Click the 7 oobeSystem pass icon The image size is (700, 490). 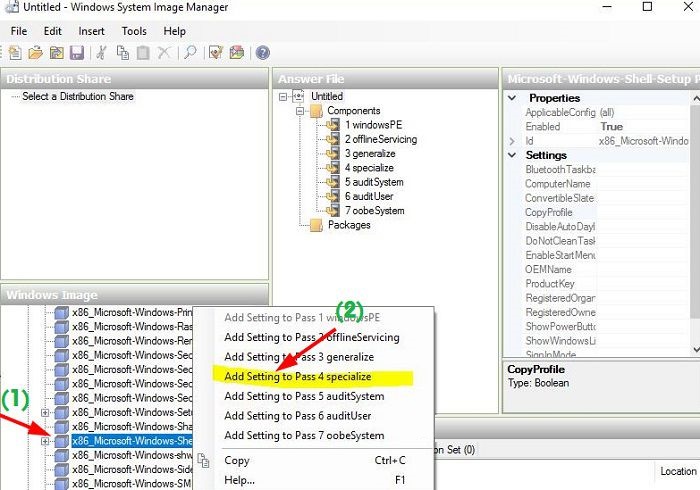point(333,211)
